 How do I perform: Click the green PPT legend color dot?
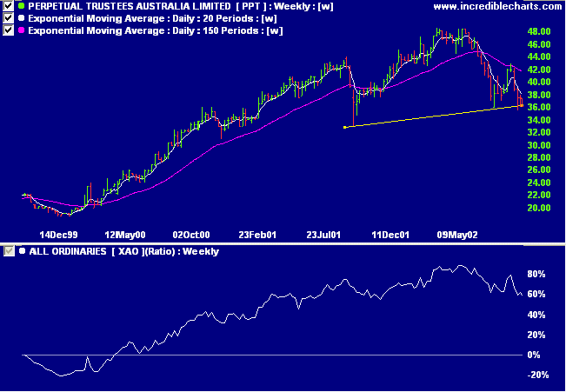[22, 6]
